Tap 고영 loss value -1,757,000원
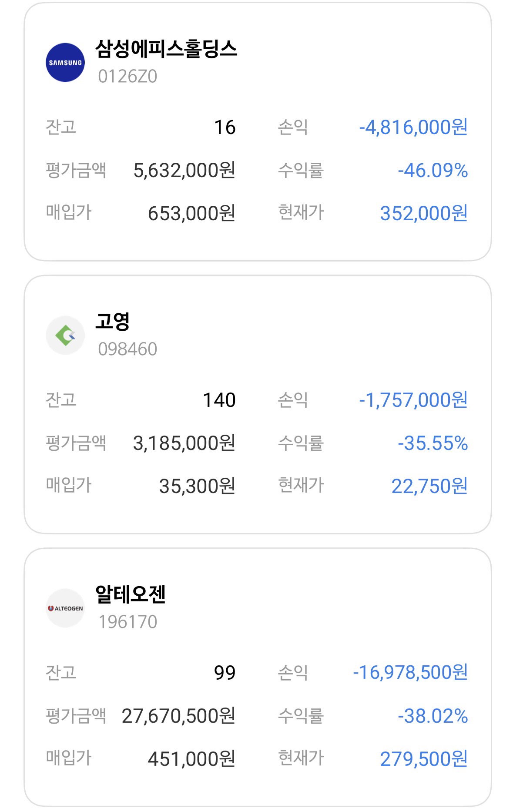This screenshot has width=513, height=812. [413, 400]
